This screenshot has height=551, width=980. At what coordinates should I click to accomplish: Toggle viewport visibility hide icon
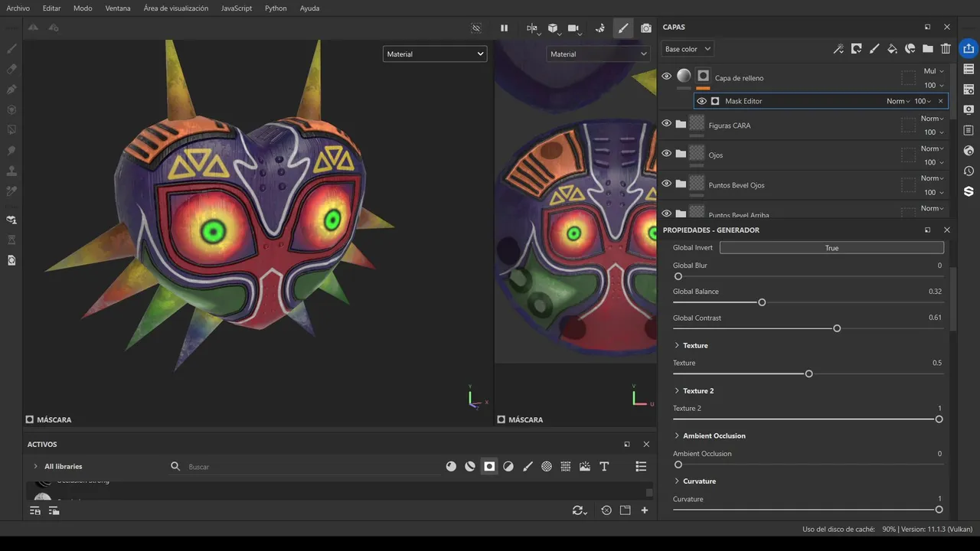point(476,28)
